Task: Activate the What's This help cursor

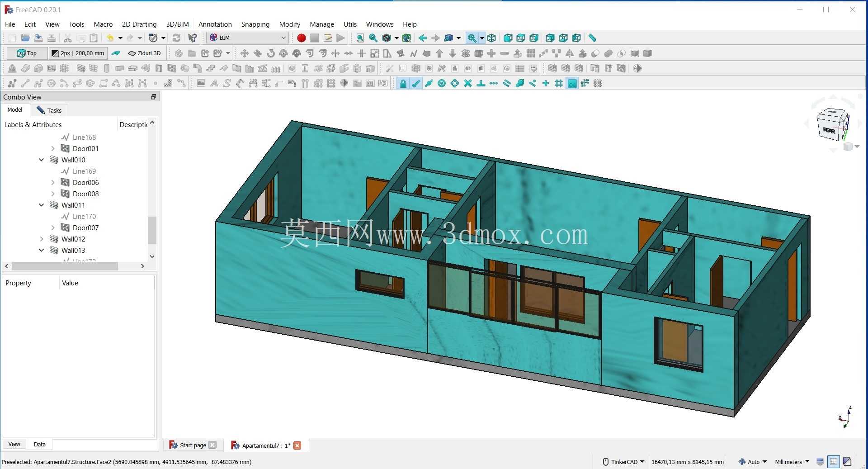Action: tap(193, 38)
